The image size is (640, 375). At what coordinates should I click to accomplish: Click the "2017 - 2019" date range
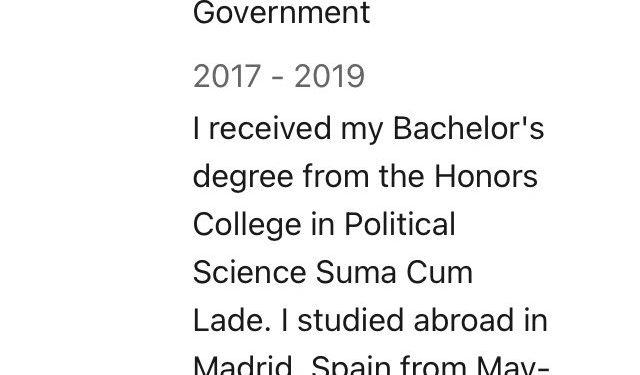click(x=279, y=76)
